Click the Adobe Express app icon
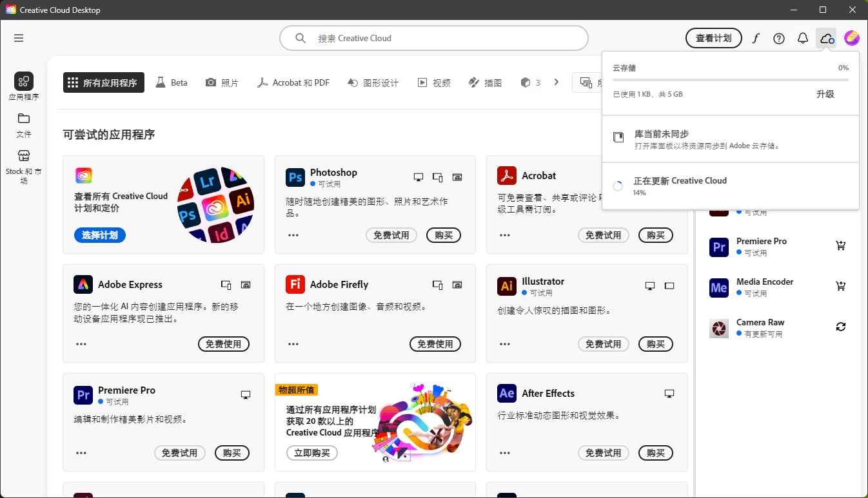 click(83, 284)
